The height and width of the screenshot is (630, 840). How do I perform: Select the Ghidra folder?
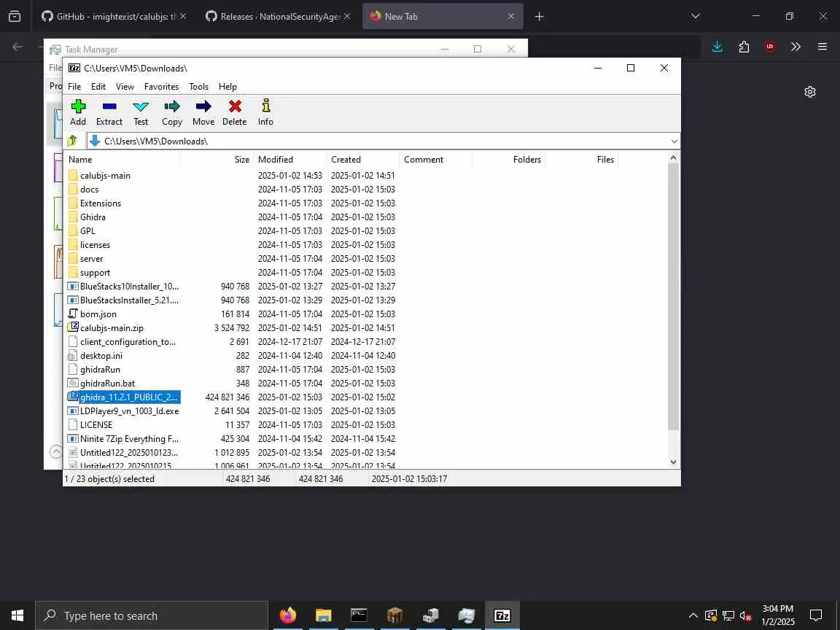coord(93,217)
